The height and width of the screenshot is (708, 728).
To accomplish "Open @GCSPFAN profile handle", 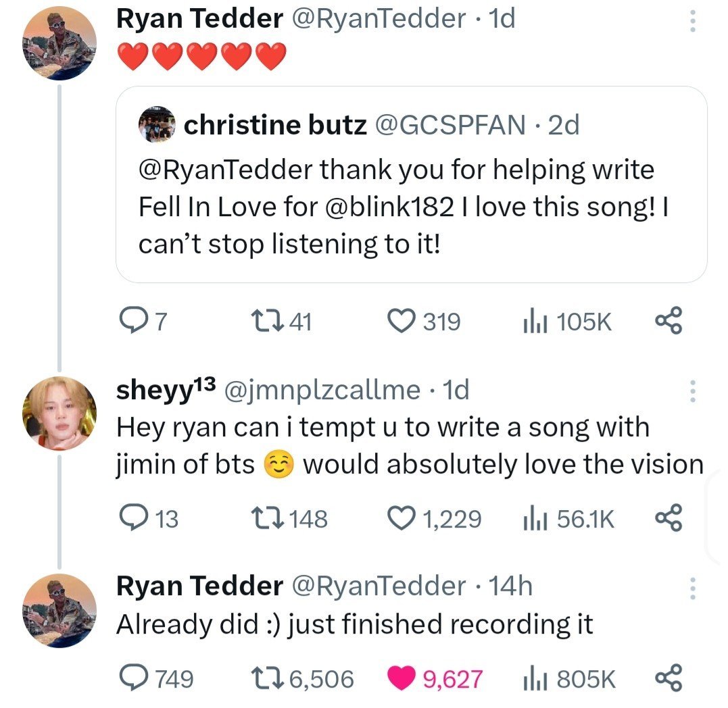I will (450, 125).
